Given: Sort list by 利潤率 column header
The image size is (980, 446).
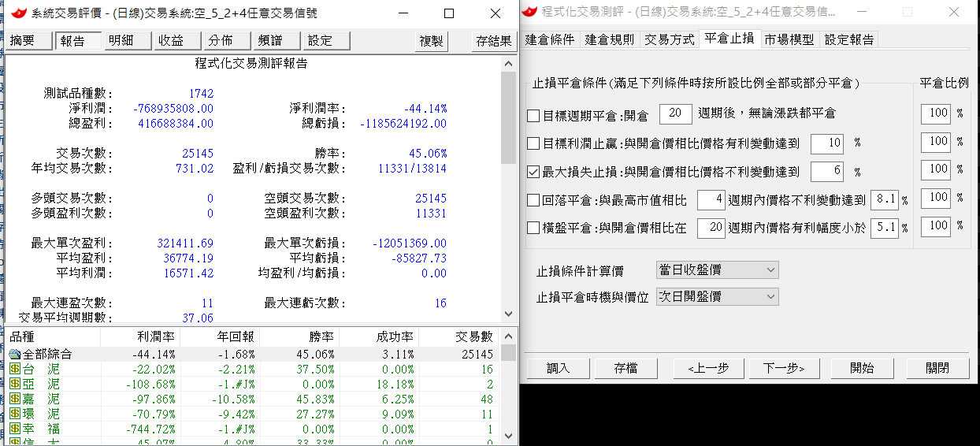Looking at the screenshot, I should tap(139, 336).
